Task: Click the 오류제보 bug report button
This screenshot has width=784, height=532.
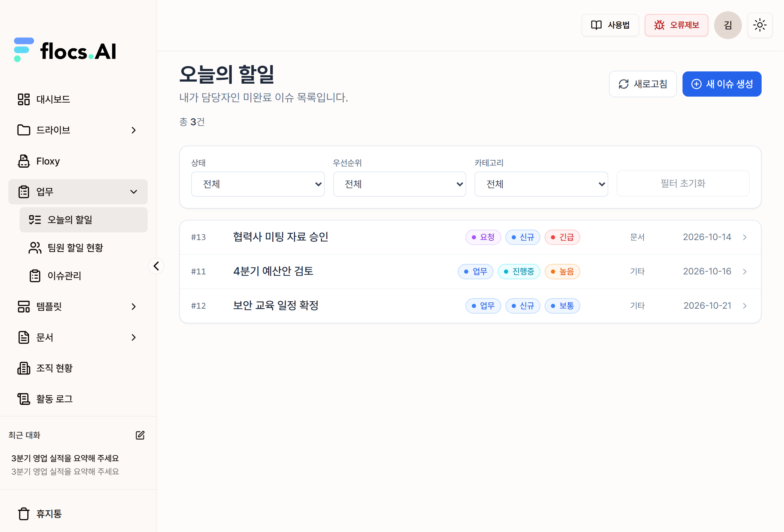Action: (x=677, y=25)
